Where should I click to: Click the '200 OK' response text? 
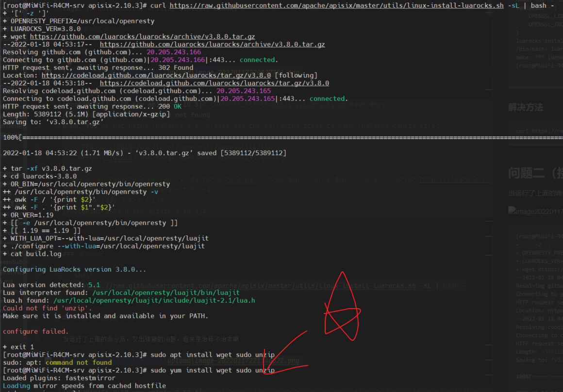click(x=170, y=107)
